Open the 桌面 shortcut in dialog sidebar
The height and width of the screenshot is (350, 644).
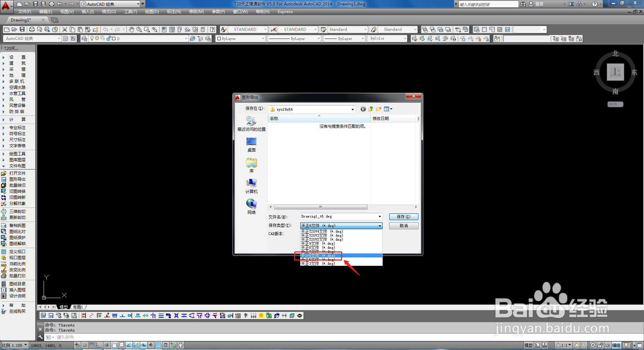click(252, 145)
